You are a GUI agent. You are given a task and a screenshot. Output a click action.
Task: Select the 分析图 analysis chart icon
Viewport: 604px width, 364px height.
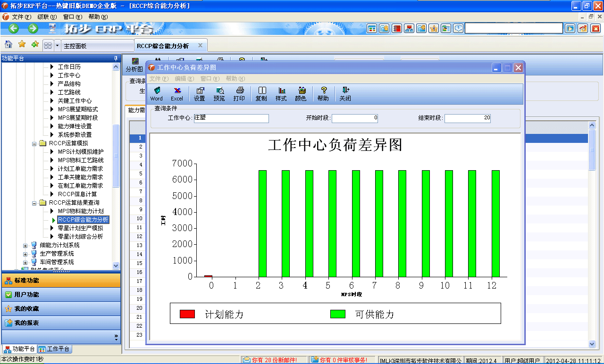[x=135, y=63]
